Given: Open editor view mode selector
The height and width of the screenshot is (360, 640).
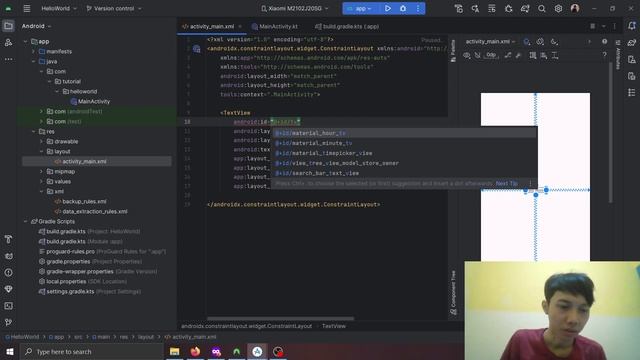Looking at the screenshot, I should 592,26.
